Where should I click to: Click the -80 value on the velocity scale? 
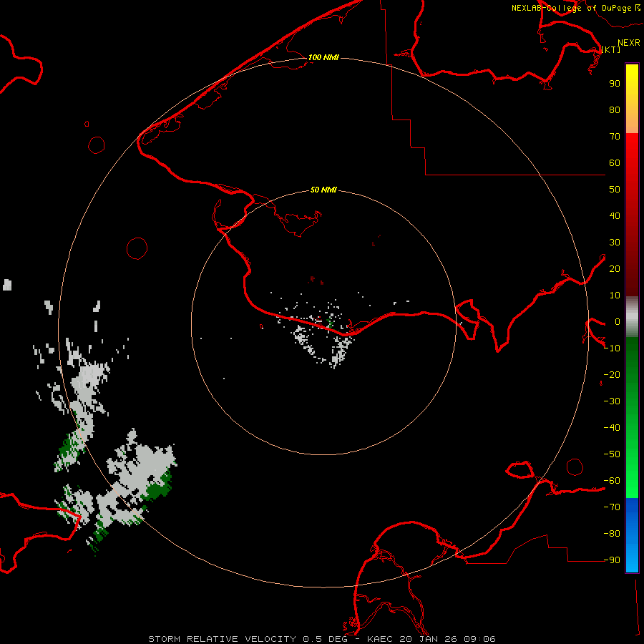point(612,534)
